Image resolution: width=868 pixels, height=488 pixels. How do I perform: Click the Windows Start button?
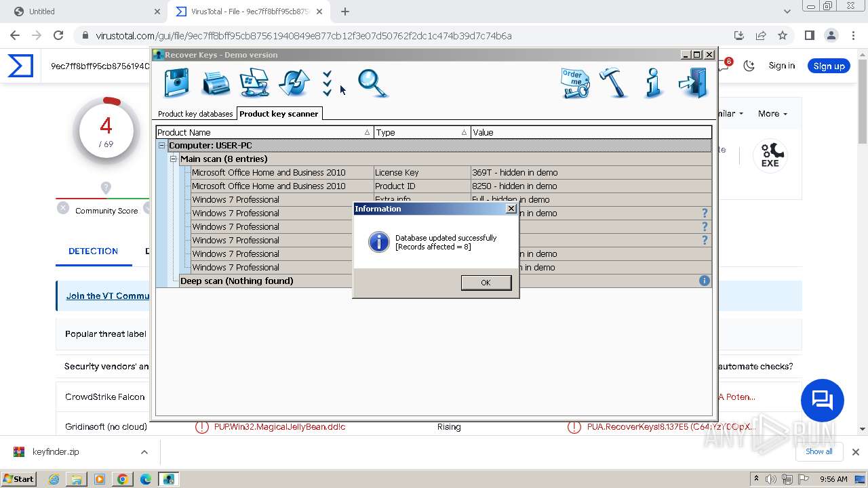point(18,479)
